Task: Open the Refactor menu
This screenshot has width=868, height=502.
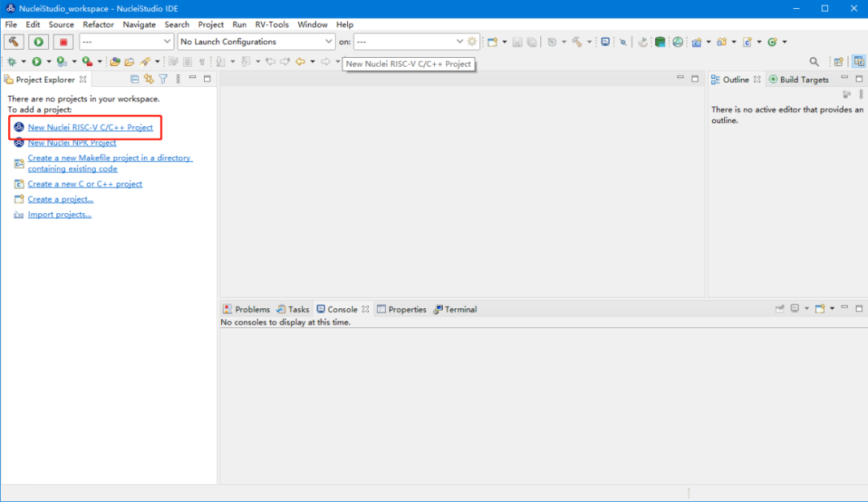Action: [99, 24]
